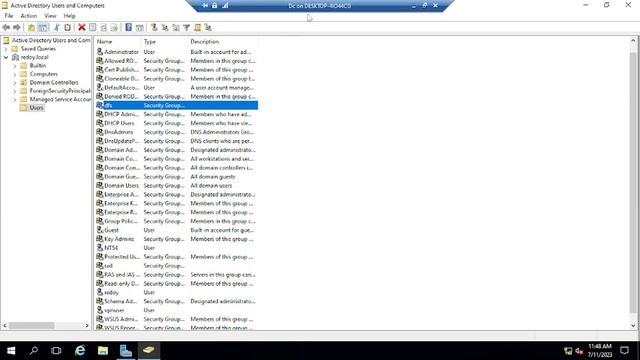This screenshot has width=640, height=360.
Task: Select the Key Admins group row
Action: 176,239
